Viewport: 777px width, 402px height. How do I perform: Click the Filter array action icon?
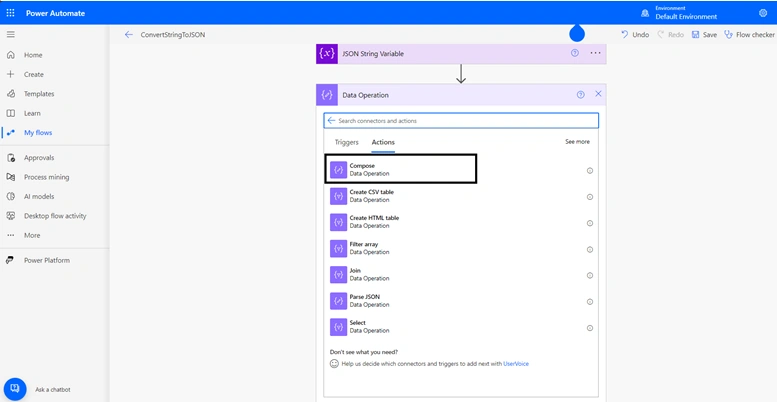pos(338,248)
